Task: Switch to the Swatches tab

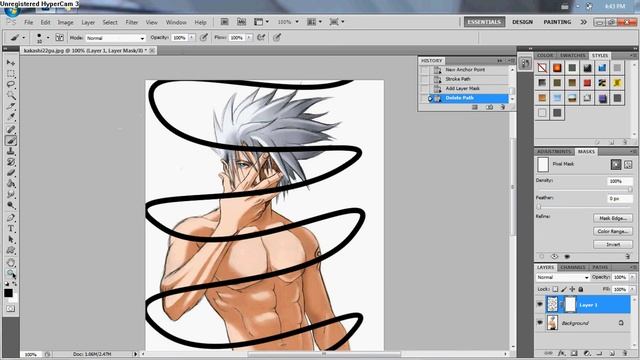Action: pyautogui.click(x=572, y=56)
